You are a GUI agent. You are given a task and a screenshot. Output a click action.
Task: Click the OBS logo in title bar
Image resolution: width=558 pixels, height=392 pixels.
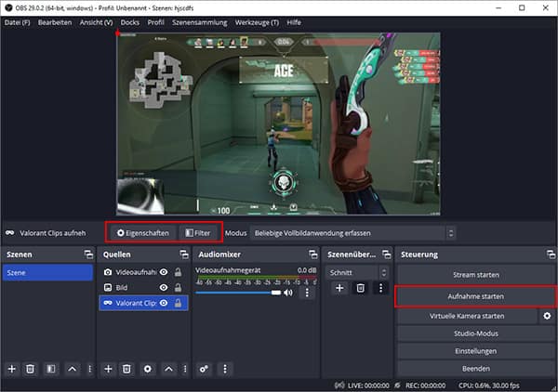[x=8, y=7]
